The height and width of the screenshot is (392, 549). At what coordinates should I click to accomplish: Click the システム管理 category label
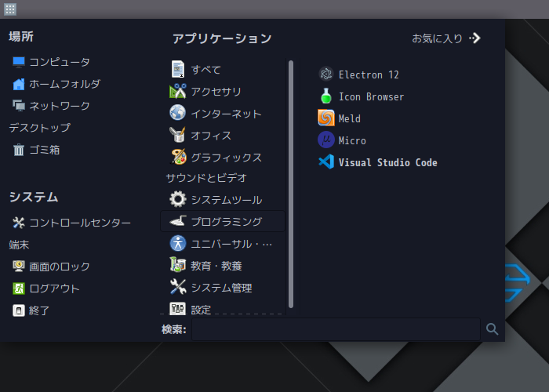tap(221, 288)
